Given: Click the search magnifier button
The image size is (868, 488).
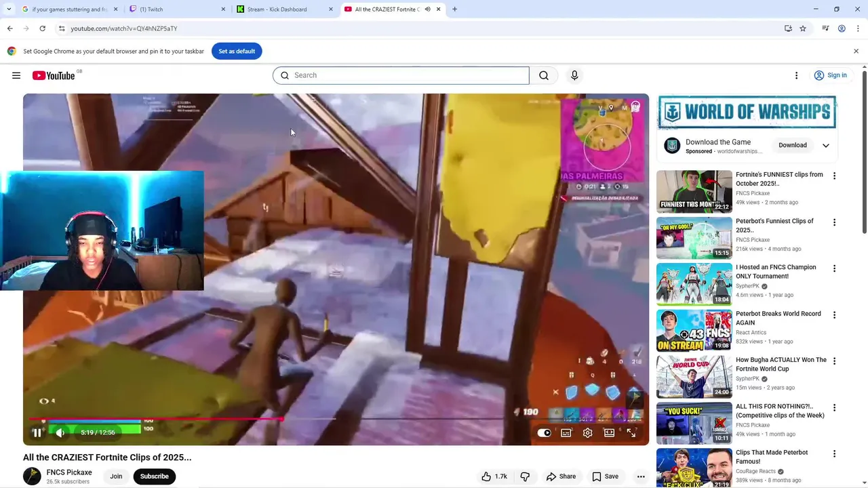Looking at the screenshot, I should pyautogui.click(x=544, y=75).
